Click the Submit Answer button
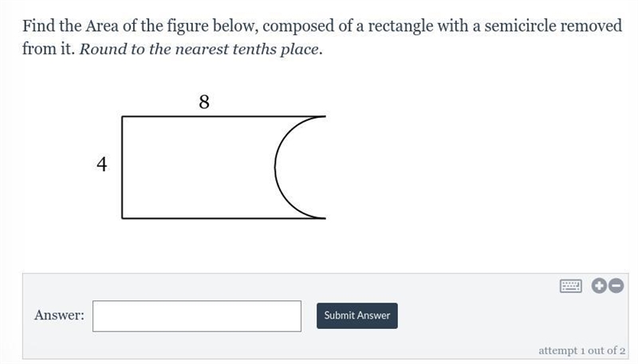Image resolution: width=638 pixels, height=364 pixels. 357,315
